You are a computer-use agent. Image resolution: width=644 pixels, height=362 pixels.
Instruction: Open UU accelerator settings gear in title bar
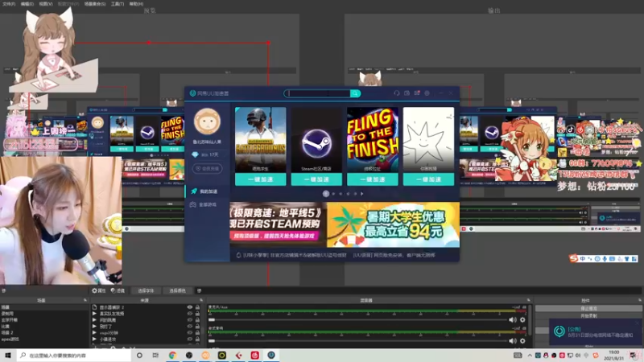[427, 93]
